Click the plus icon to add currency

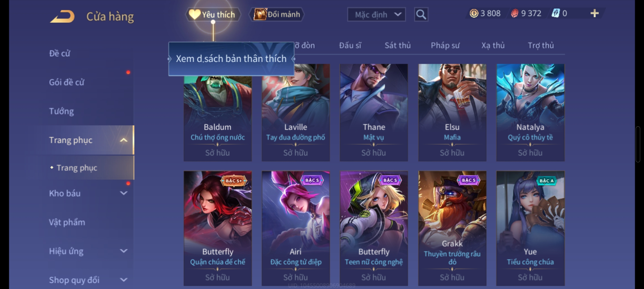pos(594,13)
